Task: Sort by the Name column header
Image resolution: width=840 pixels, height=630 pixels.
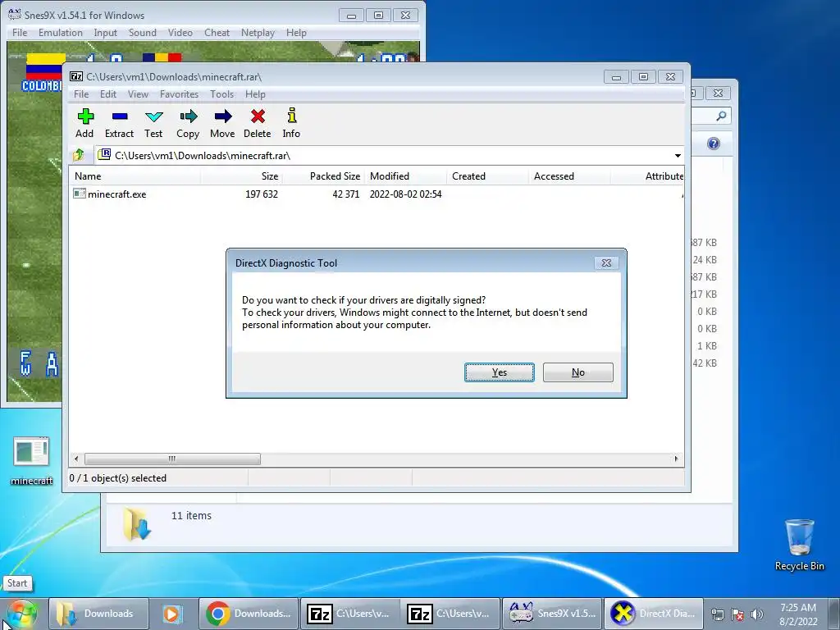Action: pyautogui.click(x=135, y=176)
